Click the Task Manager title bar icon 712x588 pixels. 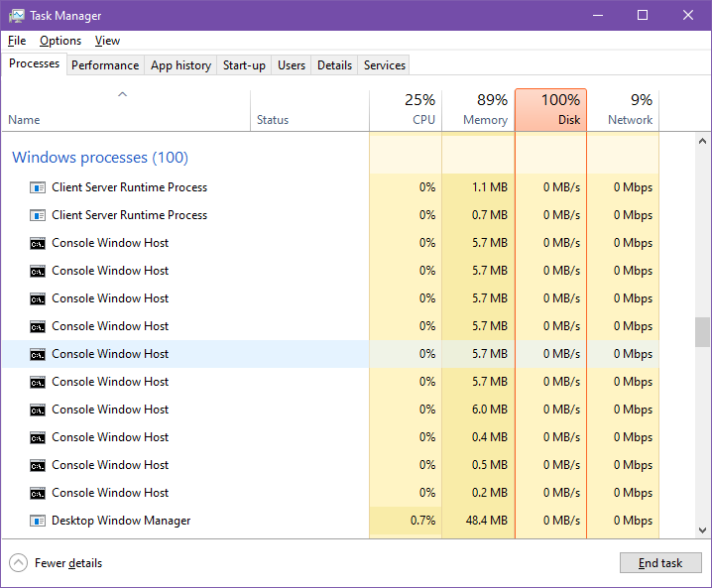pyautogui.click(x=17, y=16)
